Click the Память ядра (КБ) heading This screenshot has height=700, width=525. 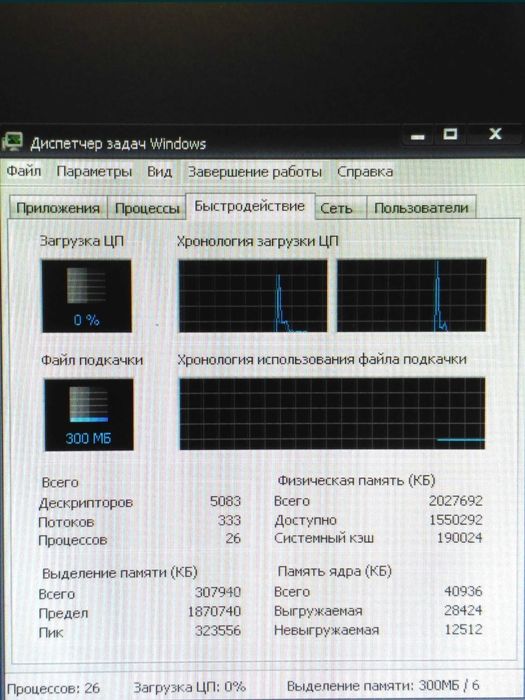[x=334, y=571]
